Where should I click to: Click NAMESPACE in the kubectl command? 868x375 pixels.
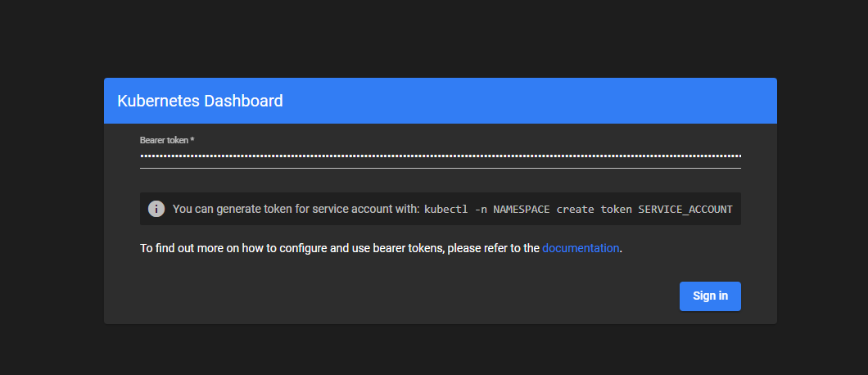[x=521, y=209]
